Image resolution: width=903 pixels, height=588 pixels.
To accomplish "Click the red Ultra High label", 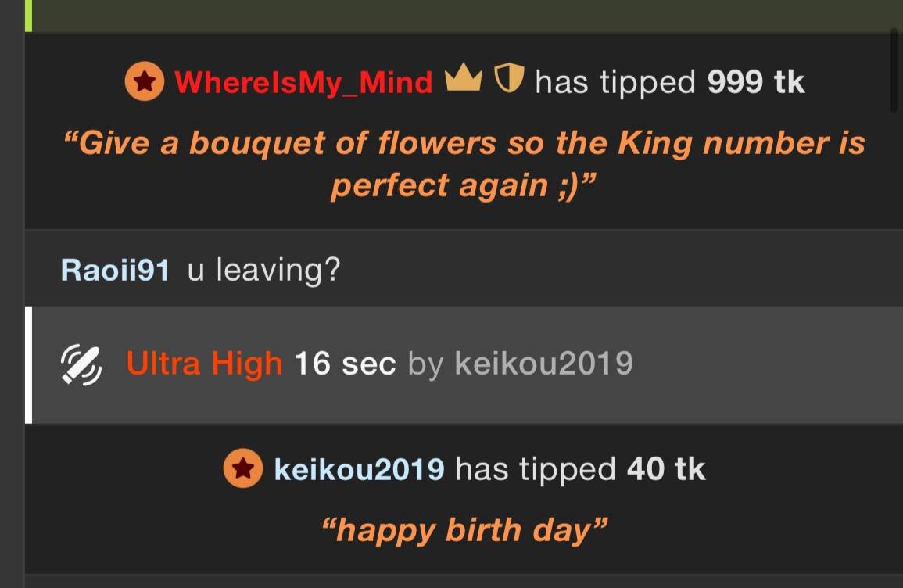I will tap(204, 364).
